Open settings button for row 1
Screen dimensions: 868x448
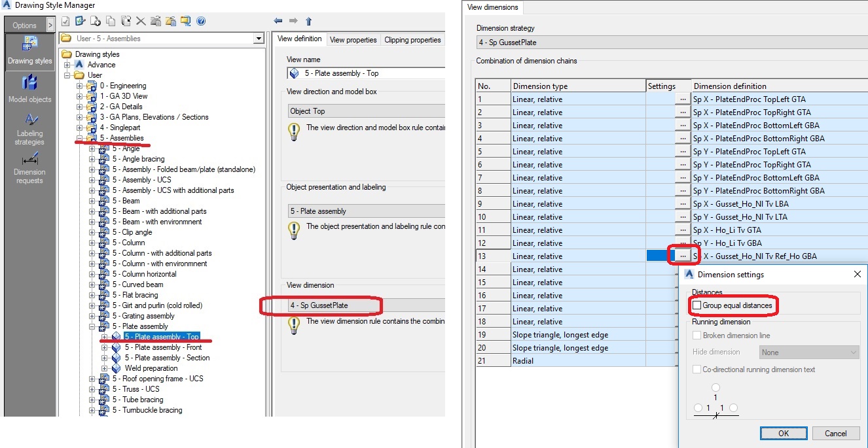pyautogui.click(x=683, y=99)
